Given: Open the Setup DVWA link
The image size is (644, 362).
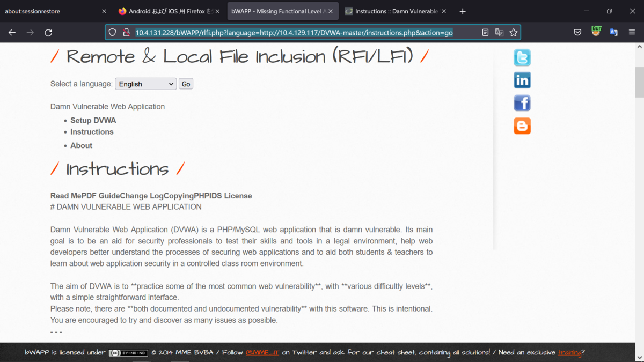Looking at the screenshot, I should tap(93, 120).
